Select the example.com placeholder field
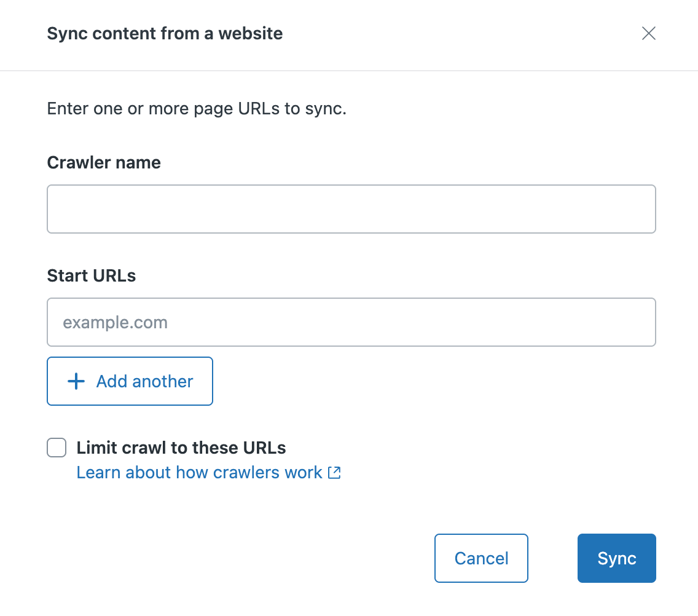Screen dimensions: 698x616 351,322
